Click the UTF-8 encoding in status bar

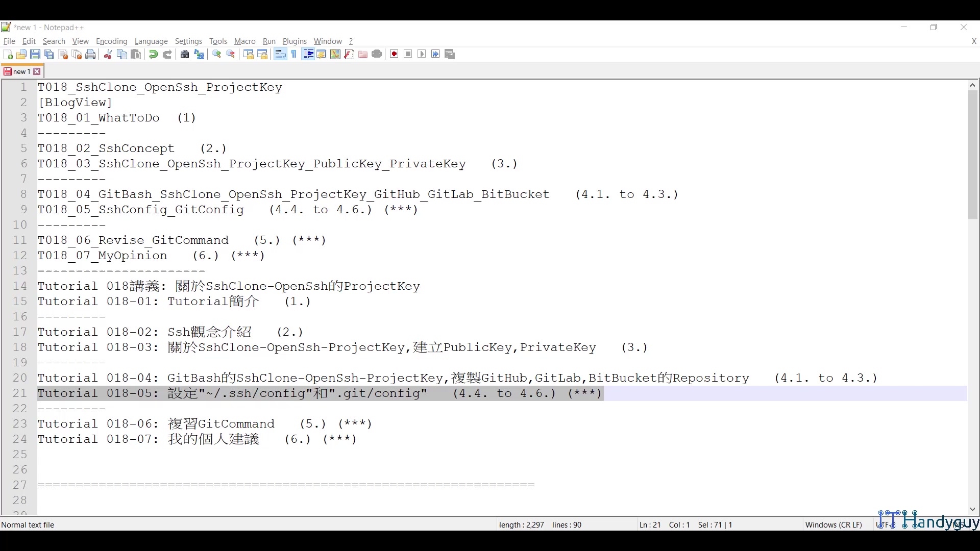[x=885, y=524]
